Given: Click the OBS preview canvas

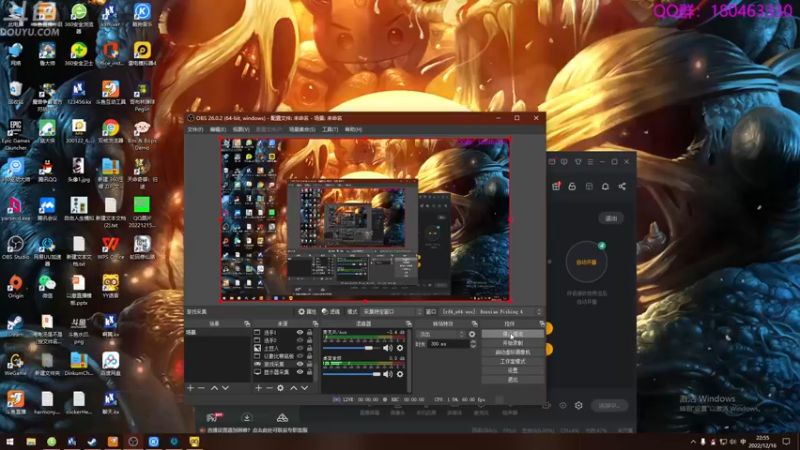Looking at the screenshot, I should click(365, 219).
